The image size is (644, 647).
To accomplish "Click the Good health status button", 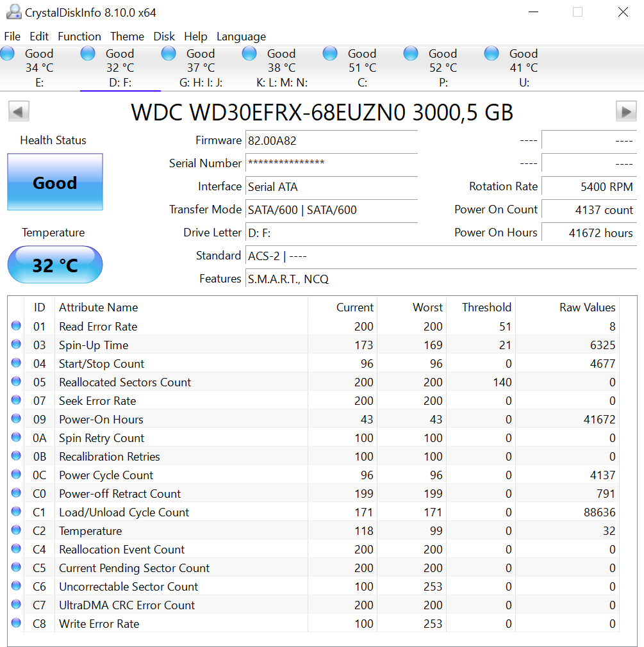I will 55,182.
